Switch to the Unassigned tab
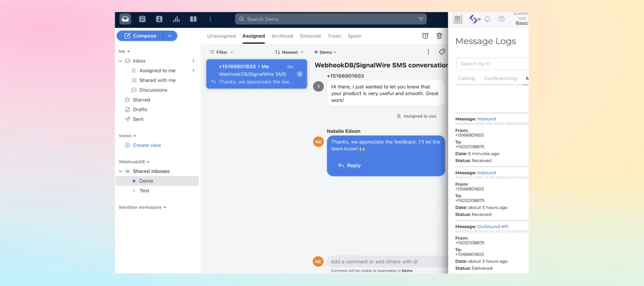Image resolution: width=644 pixels, height=286 pixels. coord(221,36)
